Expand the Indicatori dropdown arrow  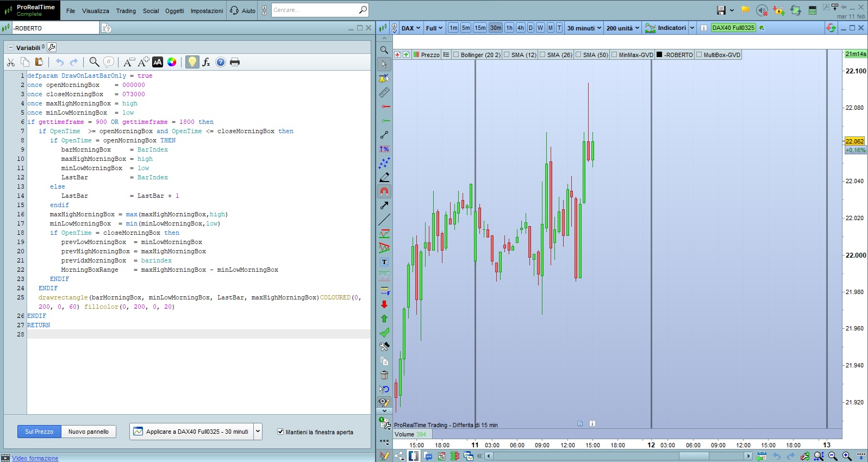point(692,28)
